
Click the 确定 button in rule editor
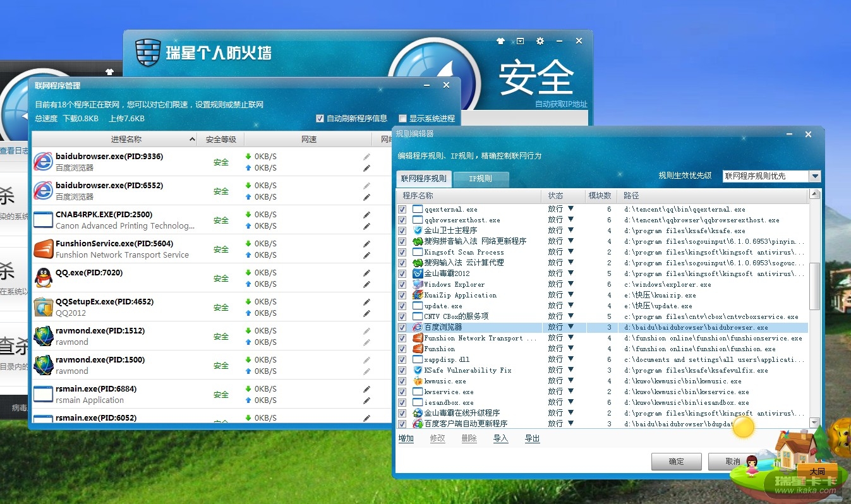click(x=676, y=461)
